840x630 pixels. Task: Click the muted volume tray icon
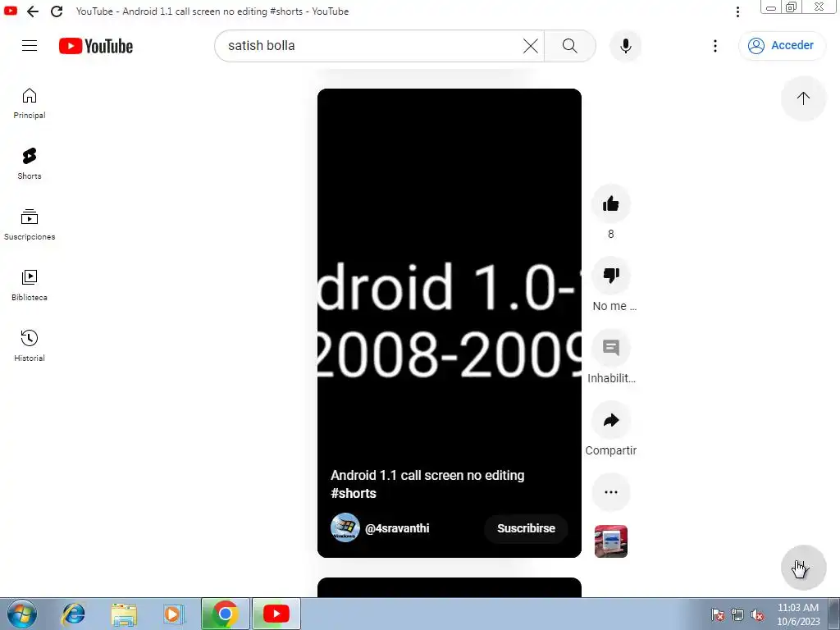coord(757,615)
